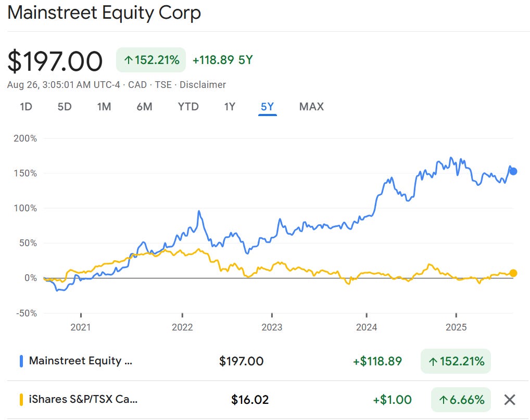Click the $16.02 iShares price
This screenshot has width=530, height=420.
coord(250,400)
